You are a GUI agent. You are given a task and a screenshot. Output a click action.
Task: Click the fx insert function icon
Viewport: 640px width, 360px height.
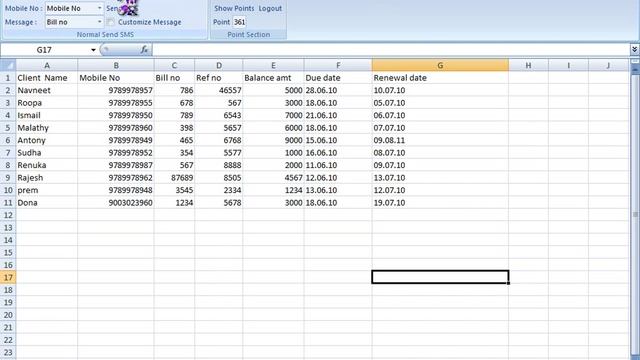coord(144,50)
